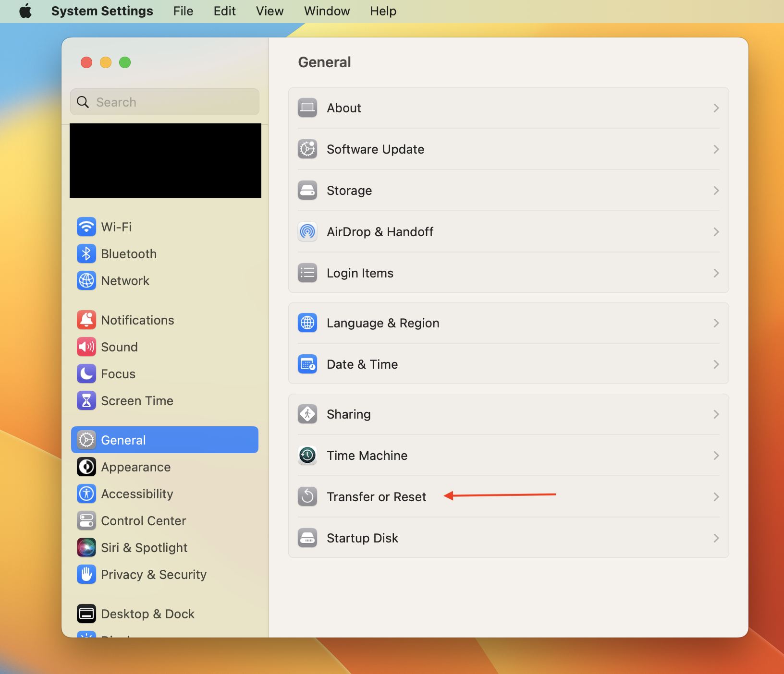Click the Date & Time calendar icon
Viewport: 784px width, 674px height.
tap(307, 364)
